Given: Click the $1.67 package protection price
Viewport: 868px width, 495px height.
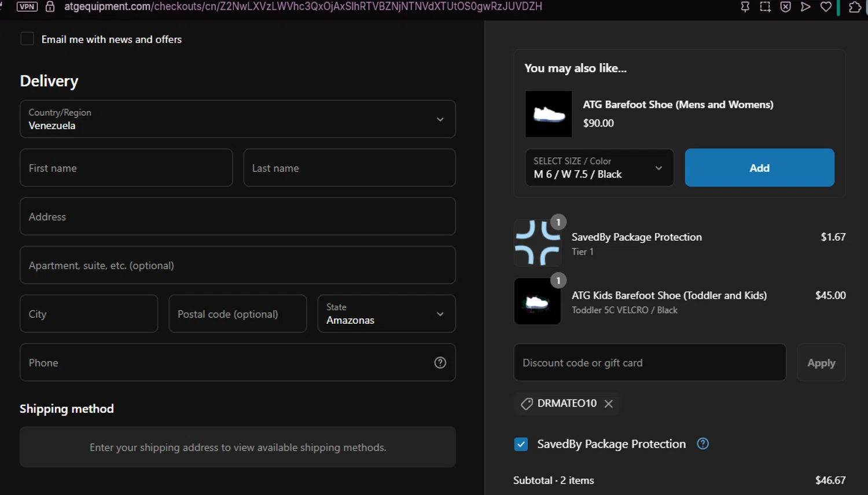Looking at the screenshot, I should coord(833,237).
